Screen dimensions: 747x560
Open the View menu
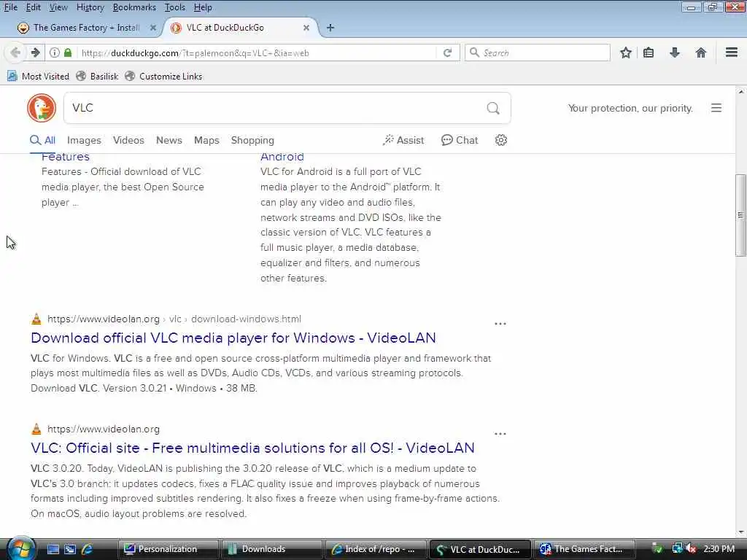tap(58, 7)
